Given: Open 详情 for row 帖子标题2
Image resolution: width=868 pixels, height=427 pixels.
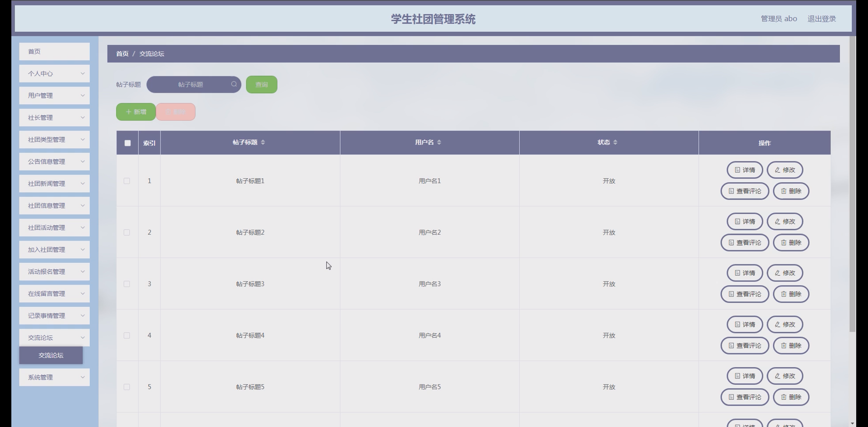Looking at the screenshot, I should (x=745, y=222).
